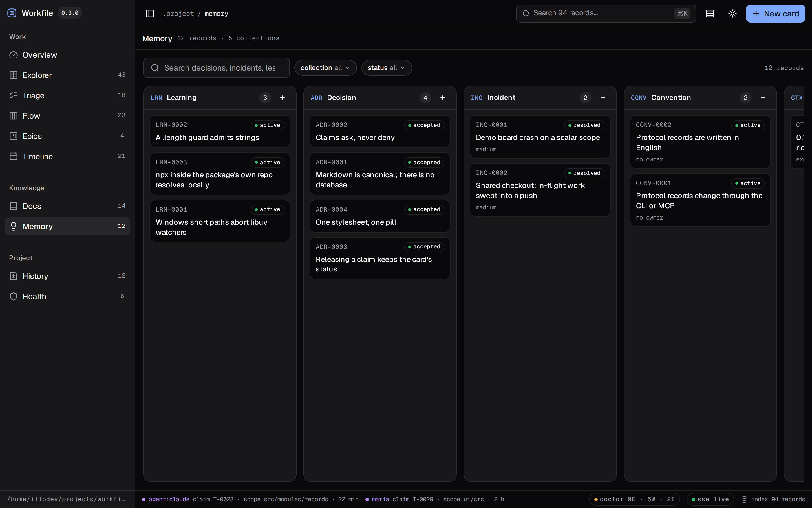The height and width of the screenshot is (508, 812).
Task: Click the Docs book icon
Action: point(14,206)
